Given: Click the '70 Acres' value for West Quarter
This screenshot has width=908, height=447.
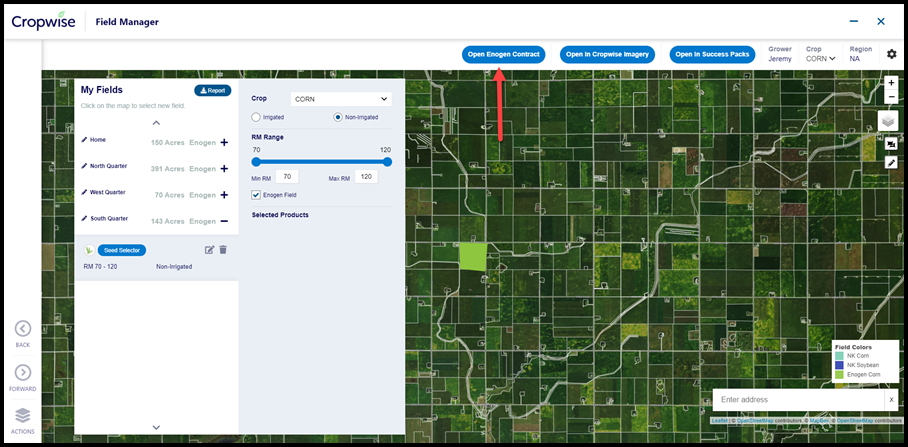Looking at the screenshot, I should click(169, 195).
